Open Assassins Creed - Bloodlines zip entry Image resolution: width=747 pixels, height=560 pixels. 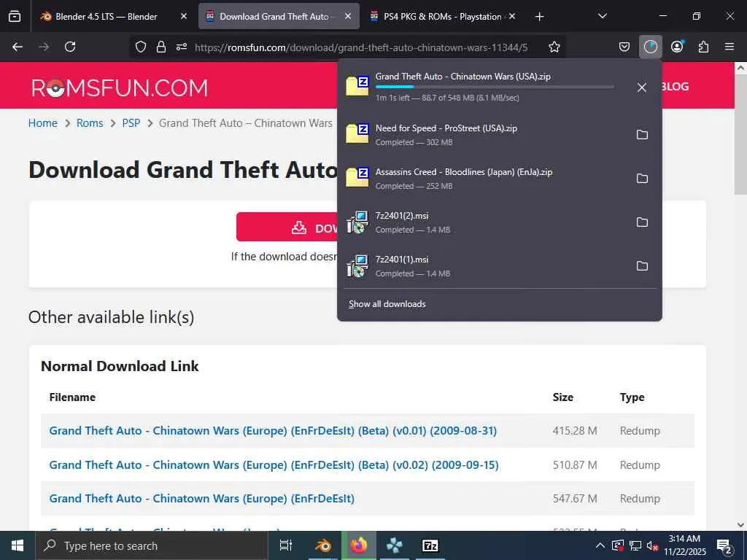click(x=485, y=179)
